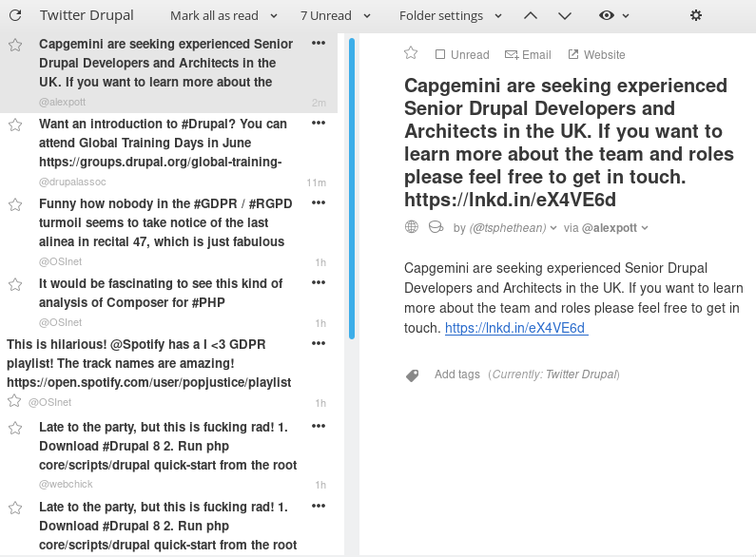Open more options for Spotify playlist item

click(319, 343)
